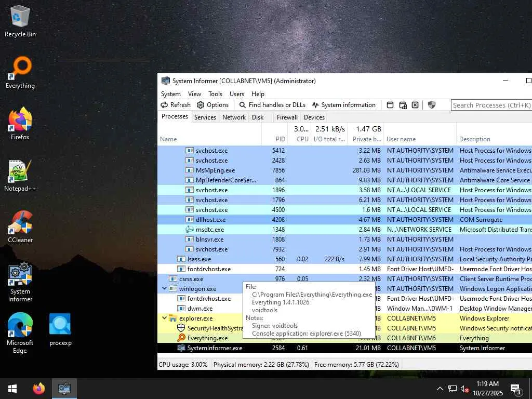532x399 pixels.
Task: Open the Firefox desktop shortcut
Action: click(x=20, y=124)
